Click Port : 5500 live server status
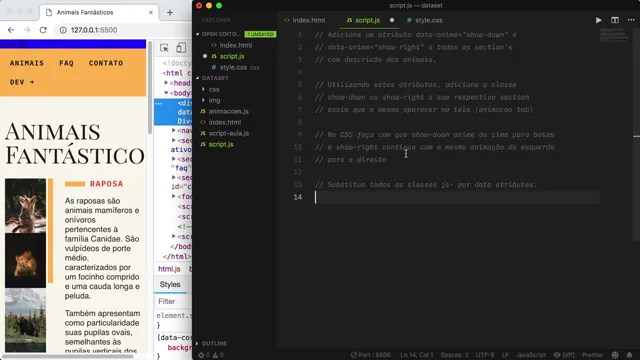Viewport: 640px width, 360px height. pos(371,355)
